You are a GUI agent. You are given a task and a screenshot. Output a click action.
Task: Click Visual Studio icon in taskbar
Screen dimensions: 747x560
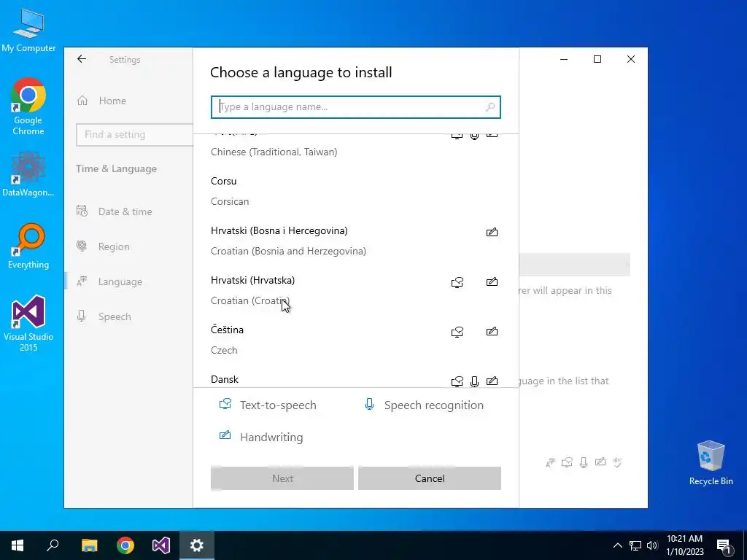(x=161, y=545)
